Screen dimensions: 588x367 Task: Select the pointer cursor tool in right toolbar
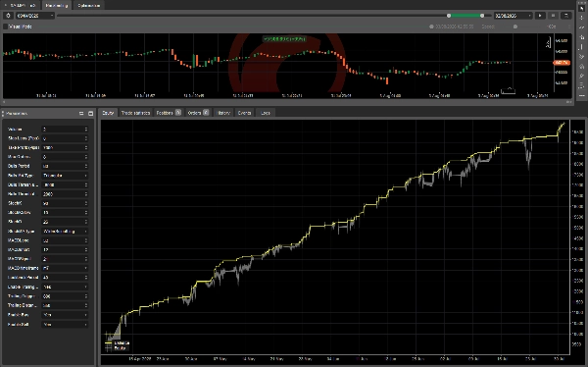[x=582, y=8]
